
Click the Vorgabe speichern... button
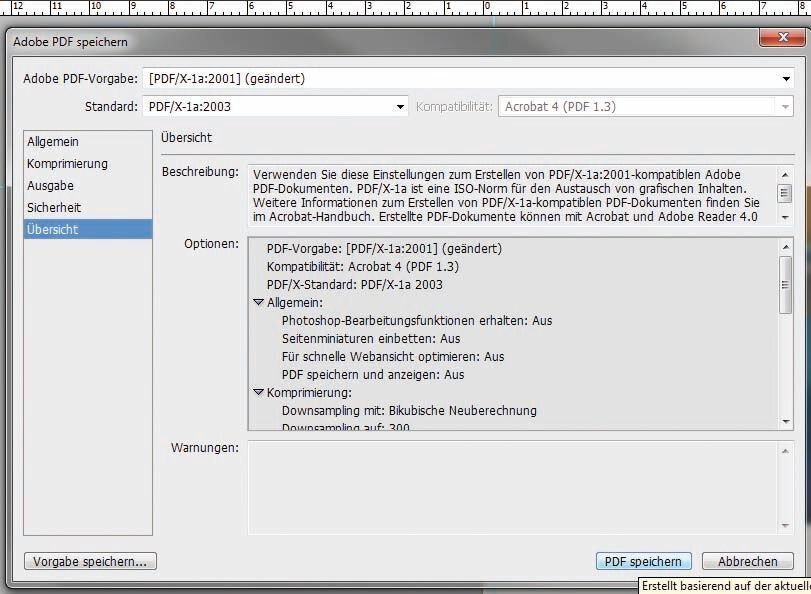90,561
